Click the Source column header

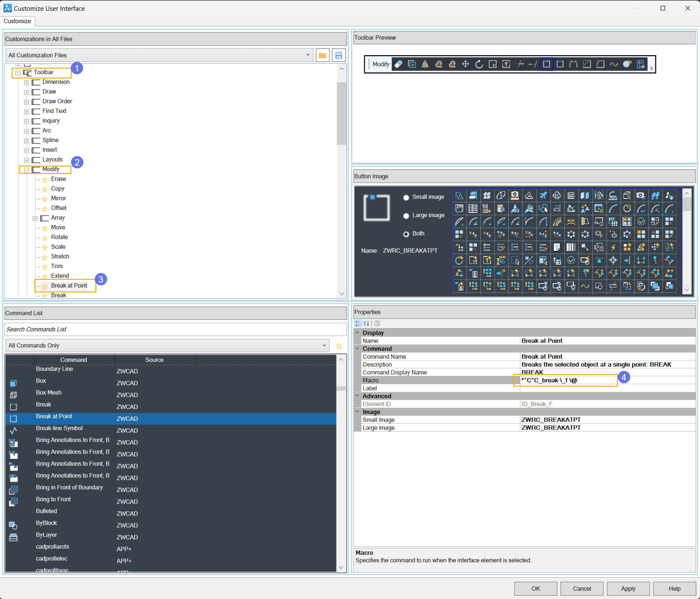154,360
